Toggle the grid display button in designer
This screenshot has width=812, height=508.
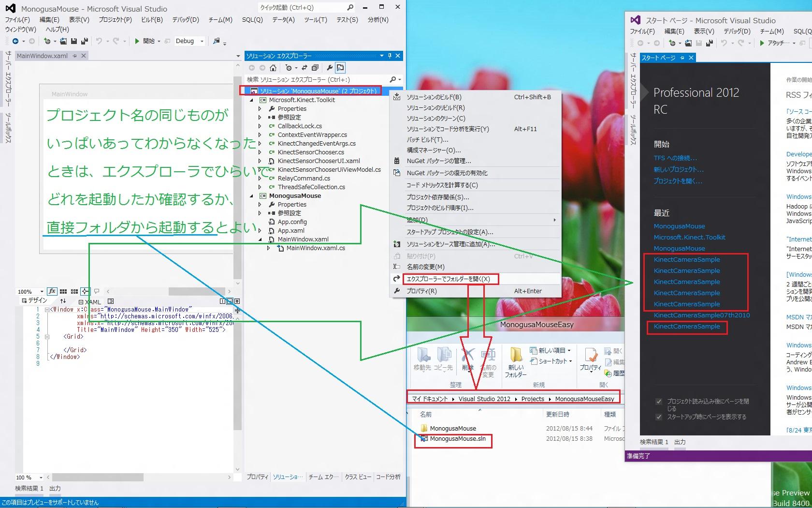(63, 291)
